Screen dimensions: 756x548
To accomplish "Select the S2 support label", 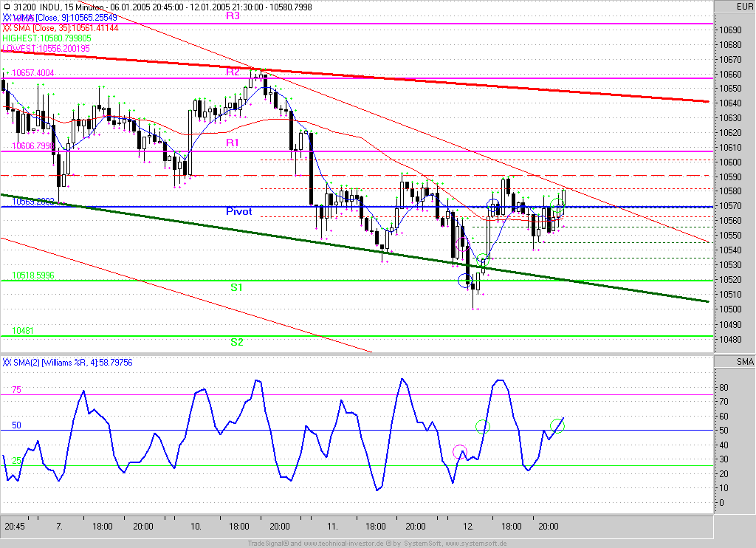I will (x=236, y=342).
